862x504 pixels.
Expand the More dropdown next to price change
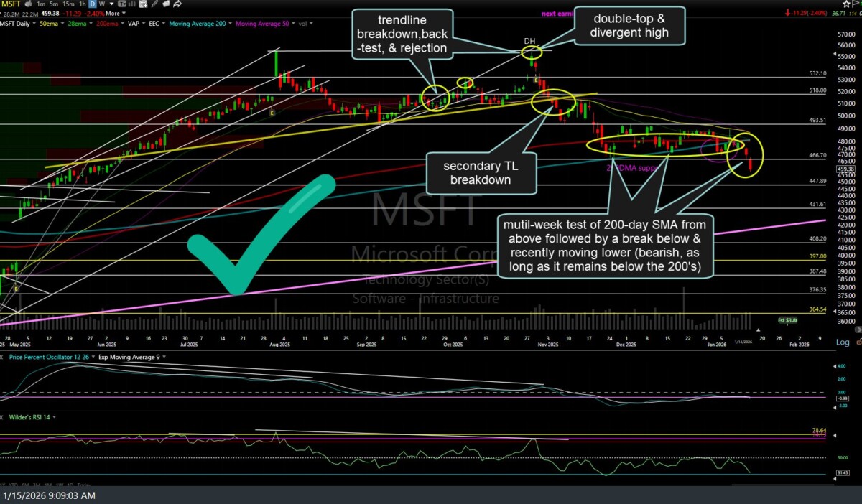pos(115,14)
